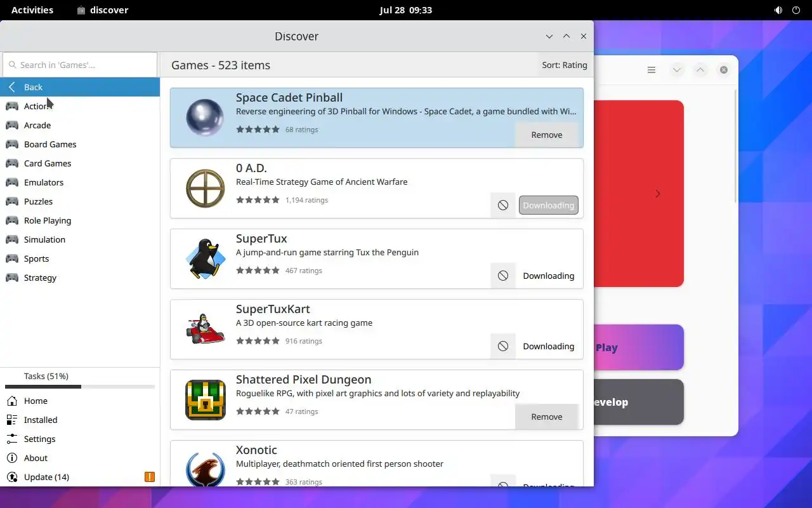
Task: Click the Installed icon in sidebar
Action: pos(12,420)
